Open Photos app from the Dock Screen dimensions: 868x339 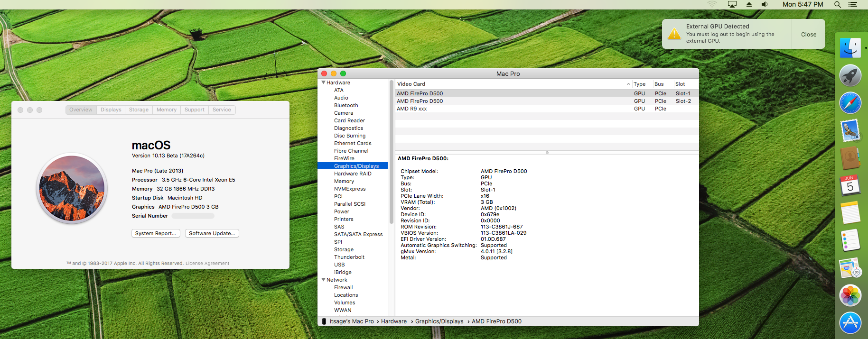tap(850, 295)
